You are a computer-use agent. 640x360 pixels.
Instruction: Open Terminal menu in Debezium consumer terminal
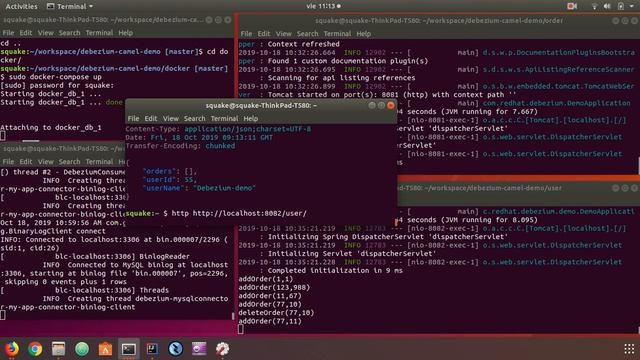click(x=99, y=162)
